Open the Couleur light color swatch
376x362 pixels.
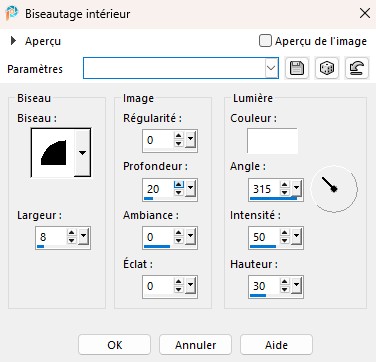(272, 141)
